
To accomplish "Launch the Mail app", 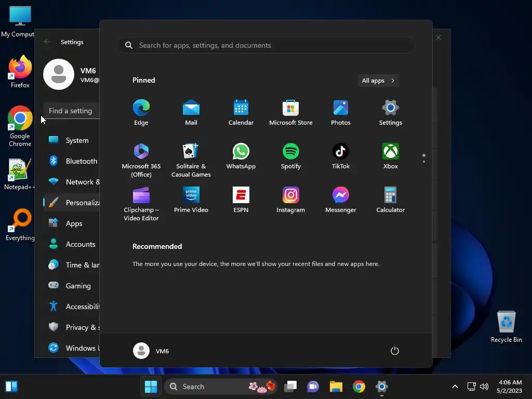I will click(x=191, y=113).
